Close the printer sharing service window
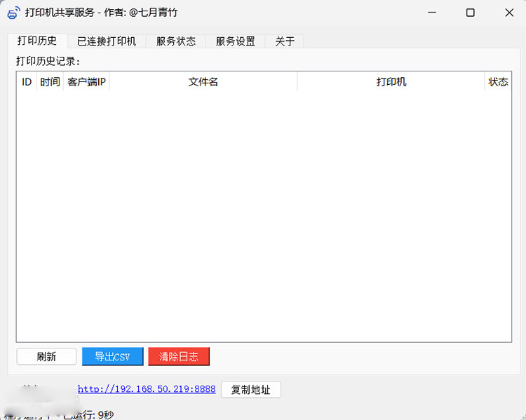This screenshot has width=526, height=420. 509,13
